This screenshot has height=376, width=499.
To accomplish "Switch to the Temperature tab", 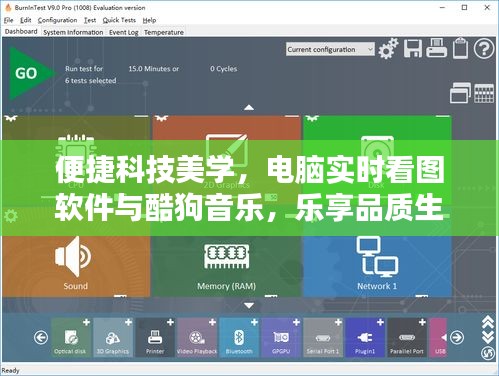I will pos(164,32).
